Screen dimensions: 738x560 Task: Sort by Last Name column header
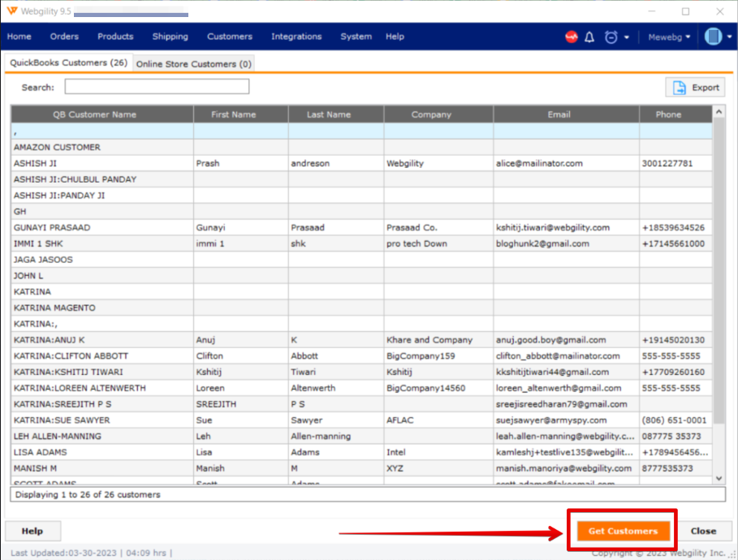pos(336,114)
